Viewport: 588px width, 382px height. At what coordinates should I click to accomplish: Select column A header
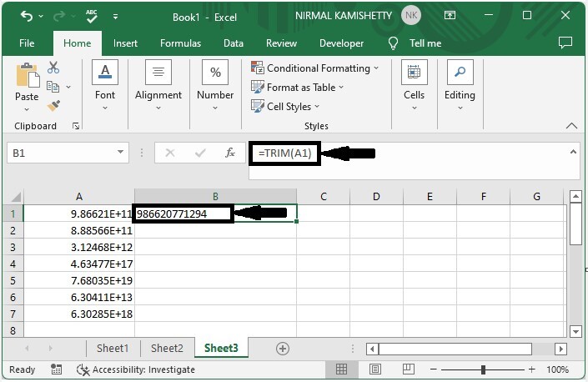(79, 197)
